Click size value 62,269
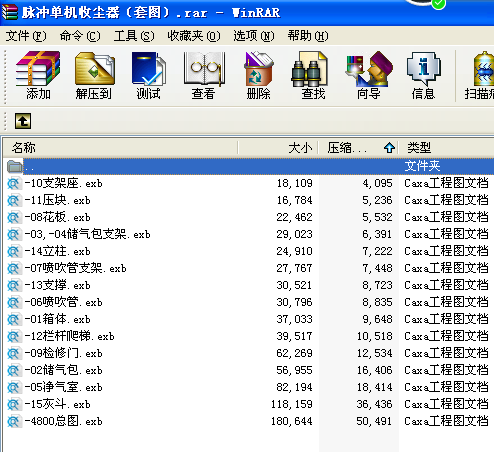 [294, 353]
